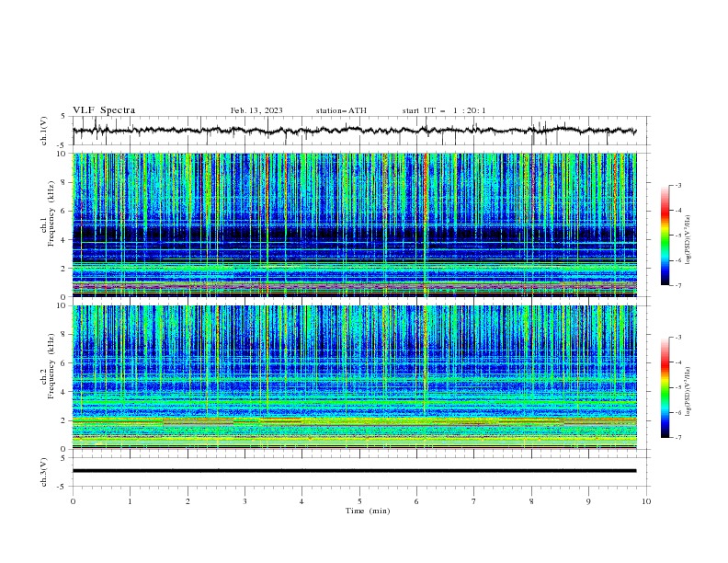Click the "start UT = 1 :20: 1" text

(x=444, y=110)
